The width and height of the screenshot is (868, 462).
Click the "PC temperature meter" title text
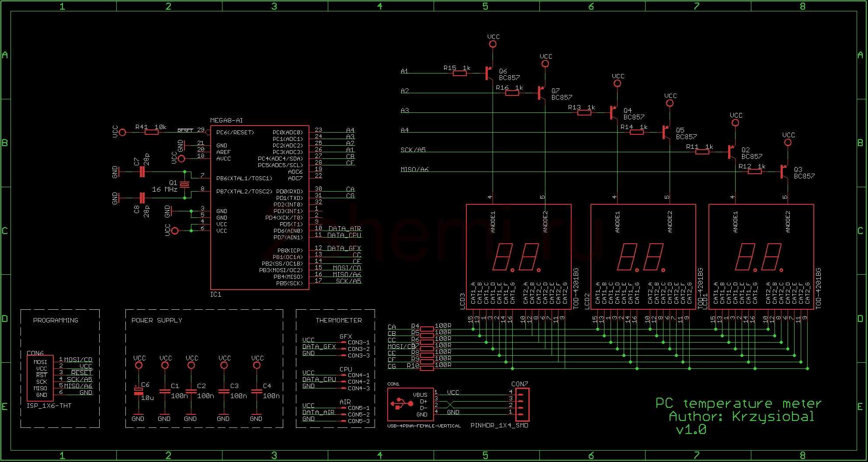coord(738,403)
